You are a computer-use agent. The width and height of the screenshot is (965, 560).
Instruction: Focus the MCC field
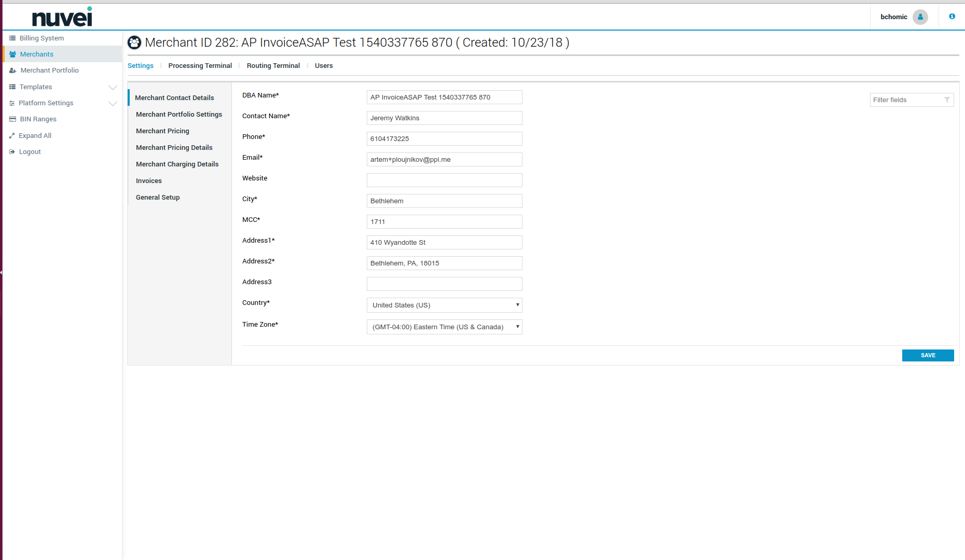point(445,222)
